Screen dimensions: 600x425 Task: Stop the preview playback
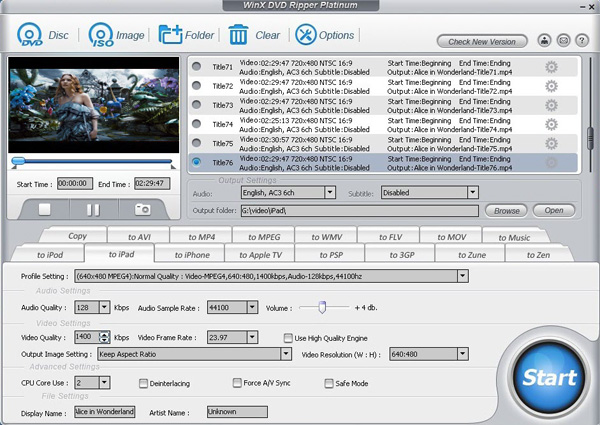click(44, 209)
